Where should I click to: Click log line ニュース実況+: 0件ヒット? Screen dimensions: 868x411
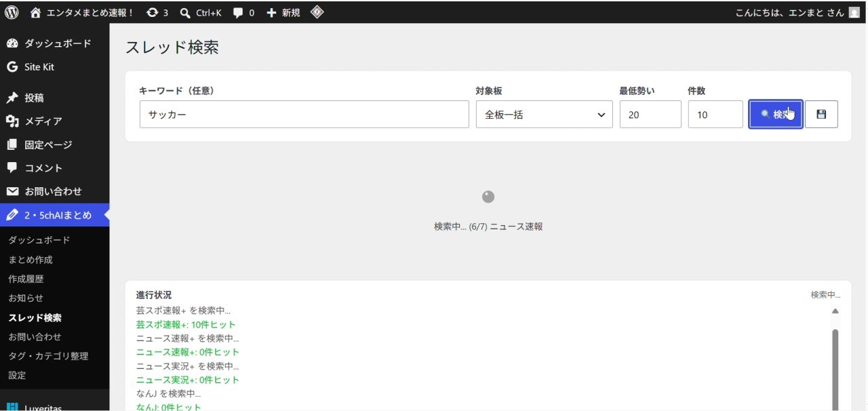188,380
